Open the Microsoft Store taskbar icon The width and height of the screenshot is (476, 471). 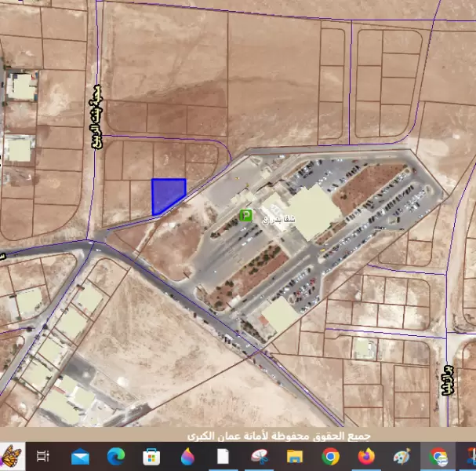[151, 456]
